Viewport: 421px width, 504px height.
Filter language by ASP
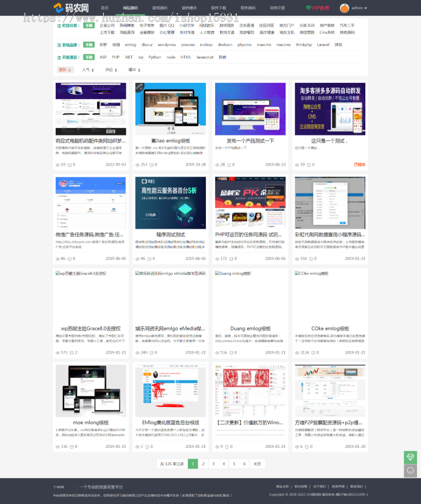pyautogui.click(x=103, y=57)
